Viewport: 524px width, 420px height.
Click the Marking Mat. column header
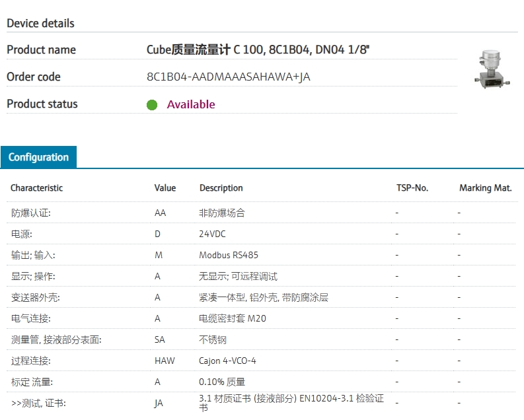coord(486,188)
